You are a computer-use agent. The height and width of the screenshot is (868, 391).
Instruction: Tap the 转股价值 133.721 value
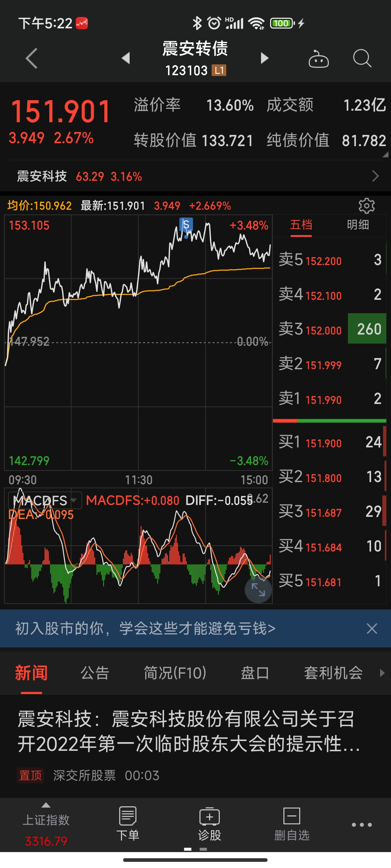pos(227,141)
